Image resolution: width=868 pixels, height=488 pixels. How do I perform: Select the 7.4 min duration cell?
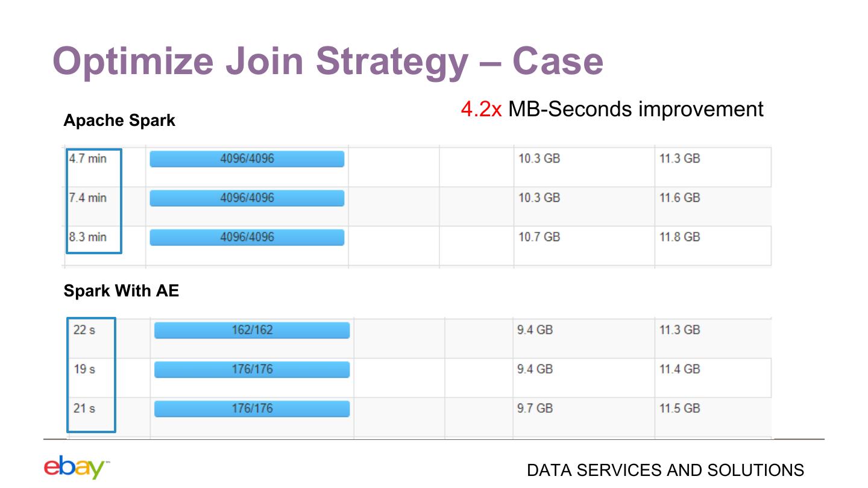(x=88, y=198)
